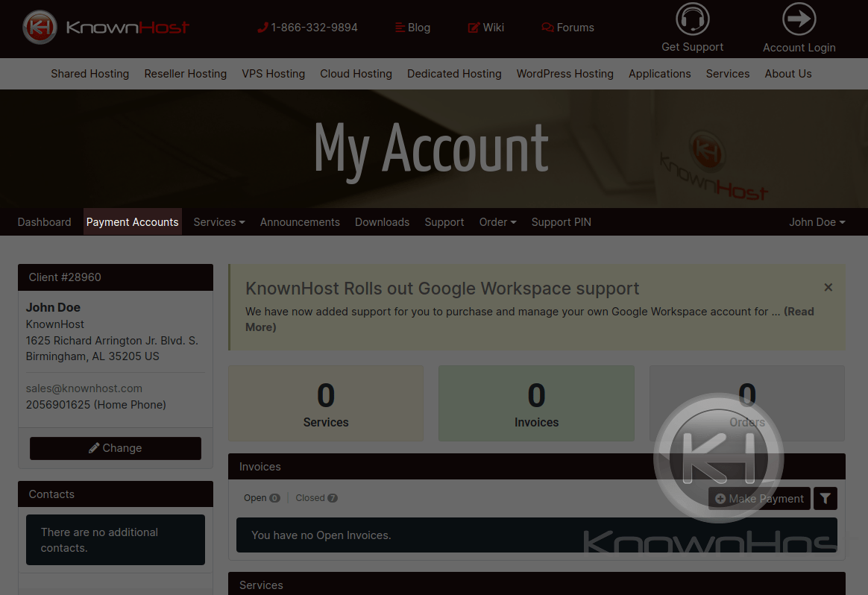
Task: Click the Invoices panel header
Action: 537,467
